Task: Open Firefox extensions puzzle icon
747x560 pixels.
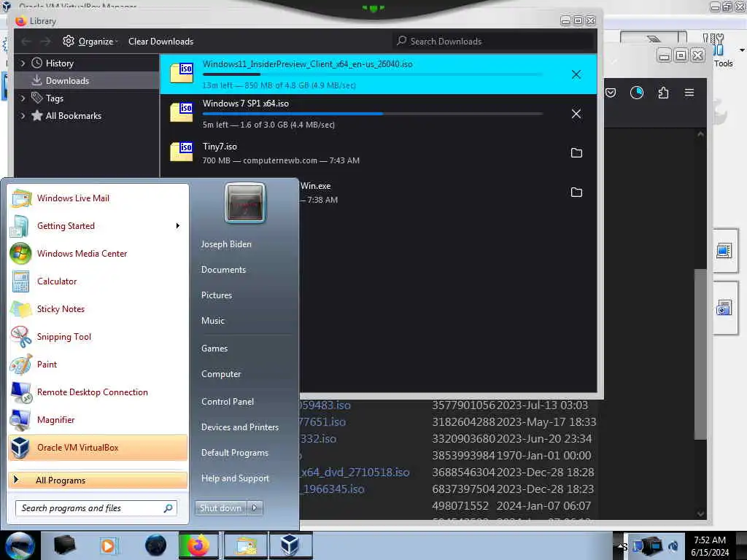Action: tap(663, 93)
